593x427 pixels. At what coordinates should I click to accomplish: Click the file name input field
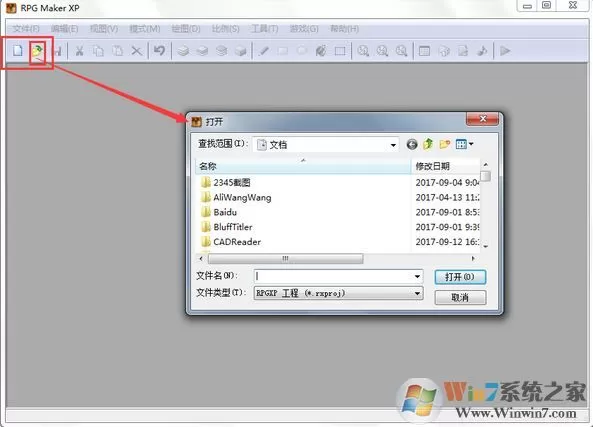tap(334, 276)
